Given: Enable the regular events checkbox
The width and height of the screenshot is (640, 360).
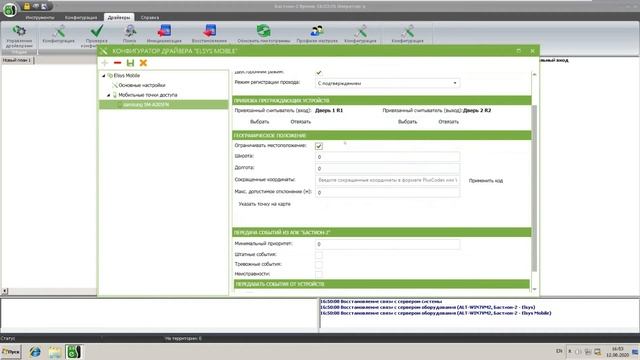Looking at the screenshot, I should 319,255.
